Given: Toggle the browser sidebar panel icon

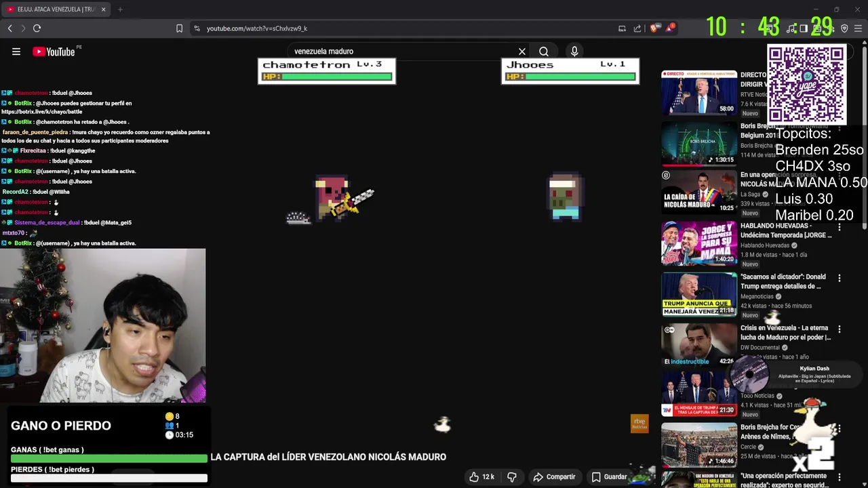Looking at the screenshot, I should 804,28.
